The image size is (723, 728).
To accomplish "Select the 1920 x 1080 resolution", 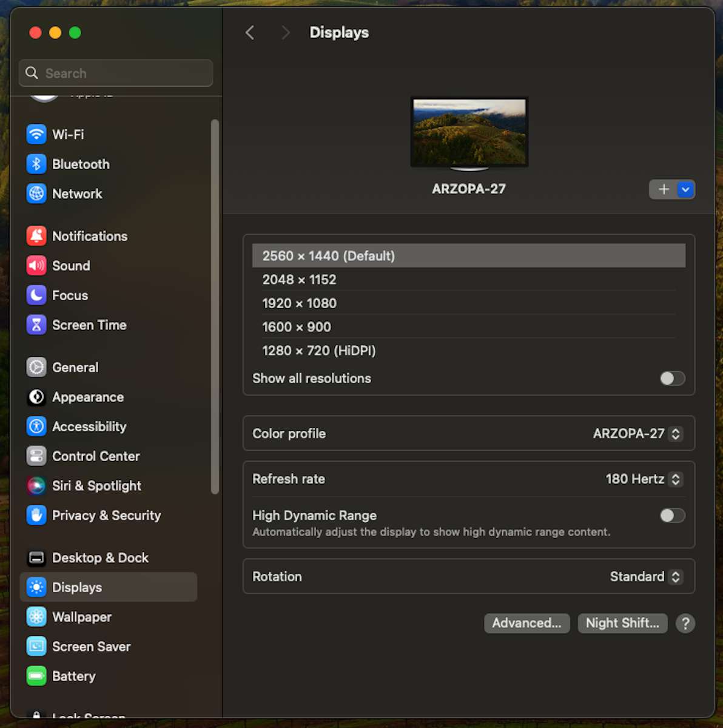I will coord(299,303).
